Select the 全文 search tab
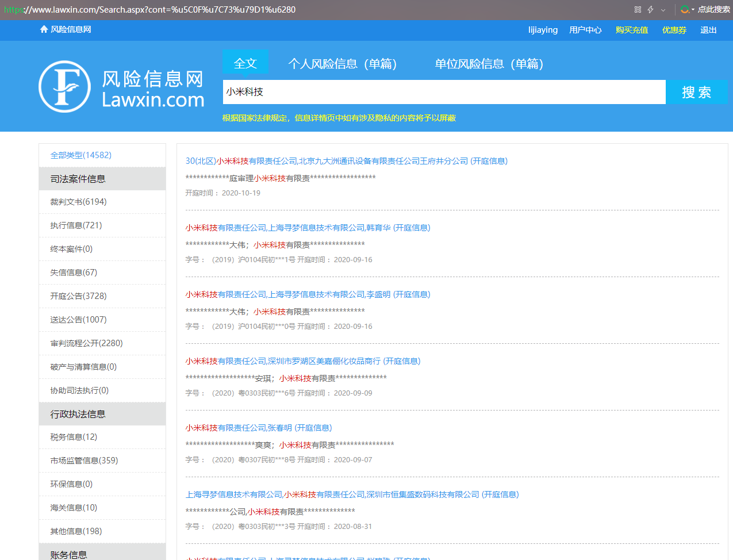Image resolution: width=733 pixels, height=560 pixels. coord(245,63)
